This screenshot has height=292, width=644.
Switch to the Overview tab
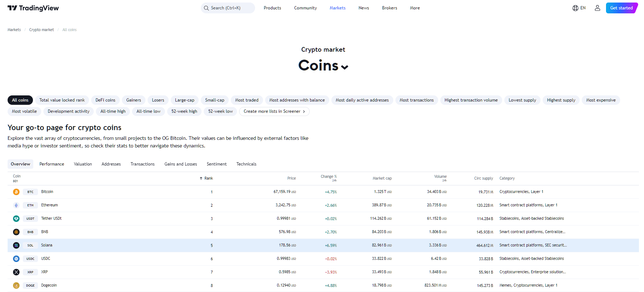point(20,164)
